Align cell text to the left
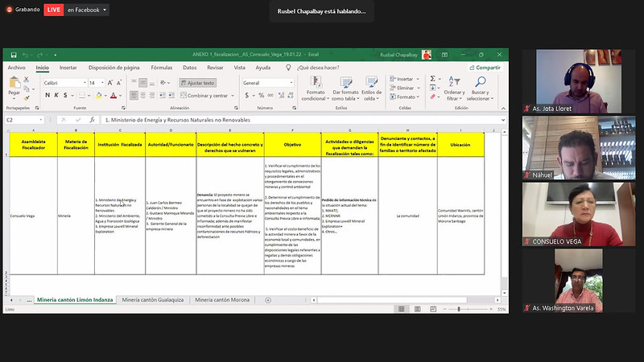This screenshot has width=644, height=362. click(134, 95)
